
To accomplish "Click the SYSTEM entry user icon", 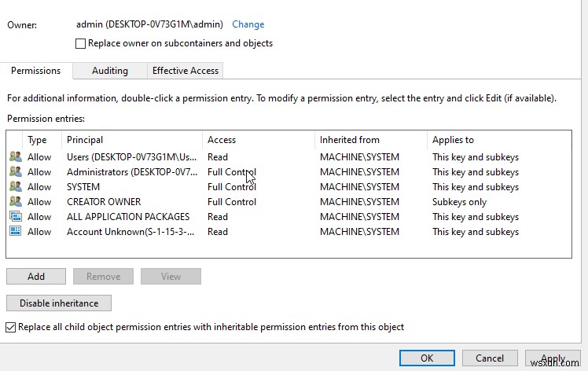I will click(16, 187).
